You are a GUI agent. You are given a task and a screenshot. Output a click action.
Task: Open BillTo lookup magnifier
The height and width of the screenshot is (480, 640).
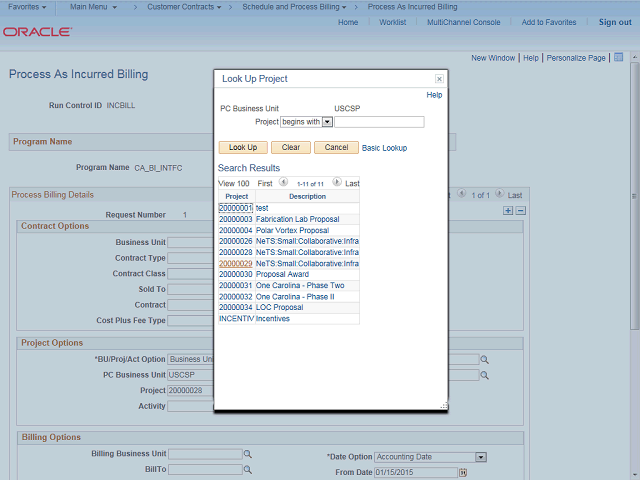pos(247,470)
